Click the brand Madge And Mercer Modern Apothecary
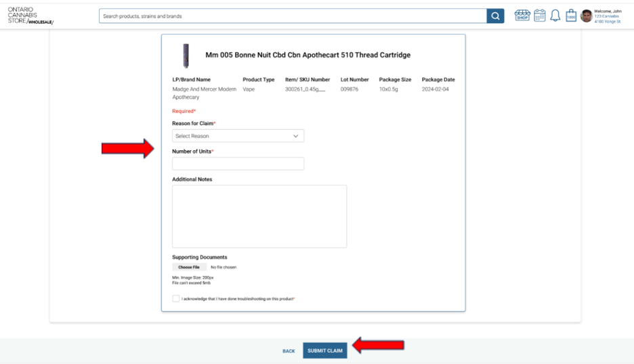The width and height of the screenshot is (634, 364). pyautogui.click(x=204, y=93)
